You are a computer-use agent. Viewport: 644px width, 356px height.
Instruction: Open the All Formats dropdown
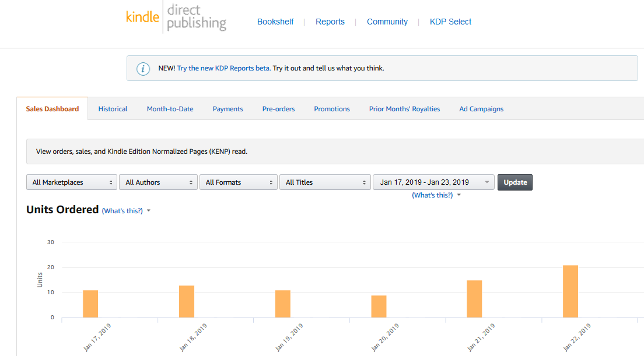coord(238,182)
